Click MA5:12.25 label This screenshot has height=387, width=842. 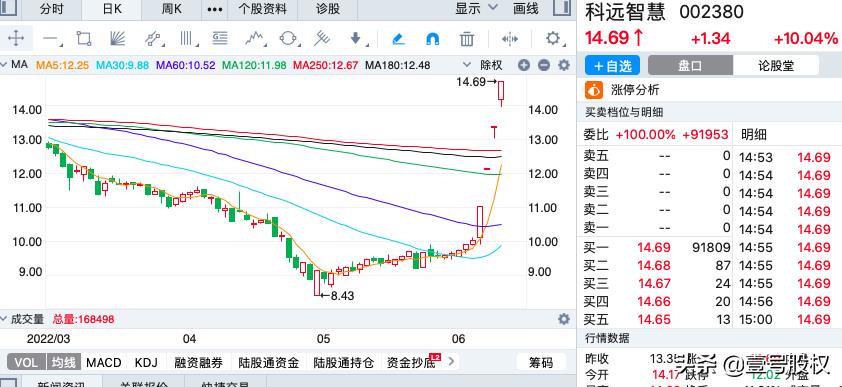[x=62, y=65]
